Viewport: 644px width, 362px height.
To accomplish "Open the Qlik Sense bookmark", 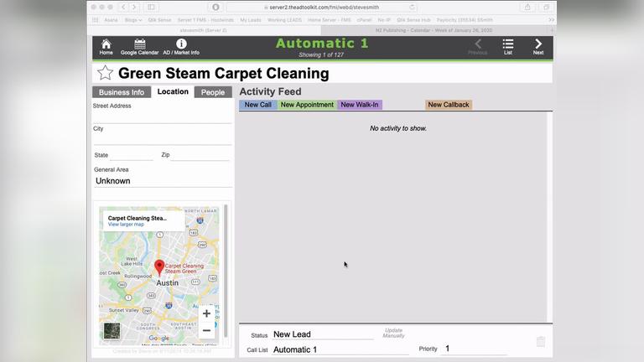I will click(x=159, y=20).
